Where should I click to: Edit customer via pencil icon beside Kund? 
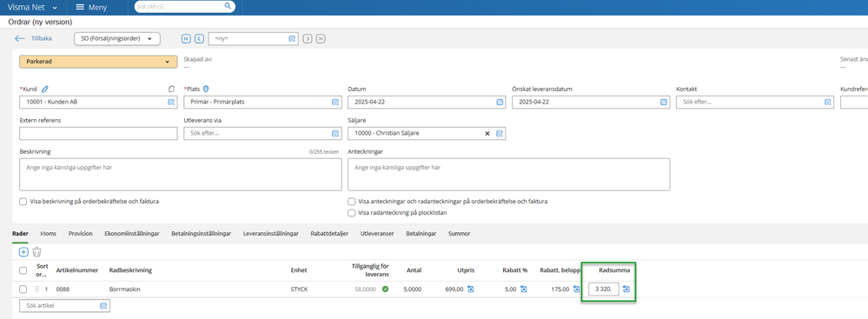pos(45,89)
